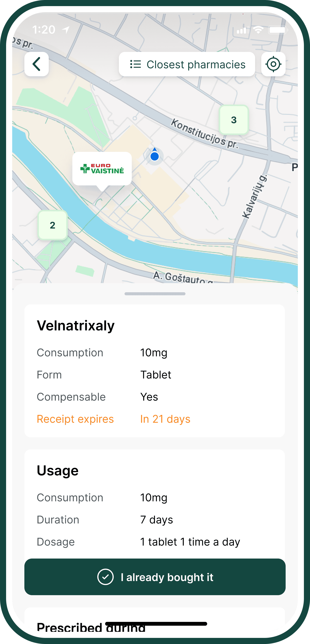Screen dimensions: 310x644
Task: Tap the Compensable Yes value
Action: [149, 397]
